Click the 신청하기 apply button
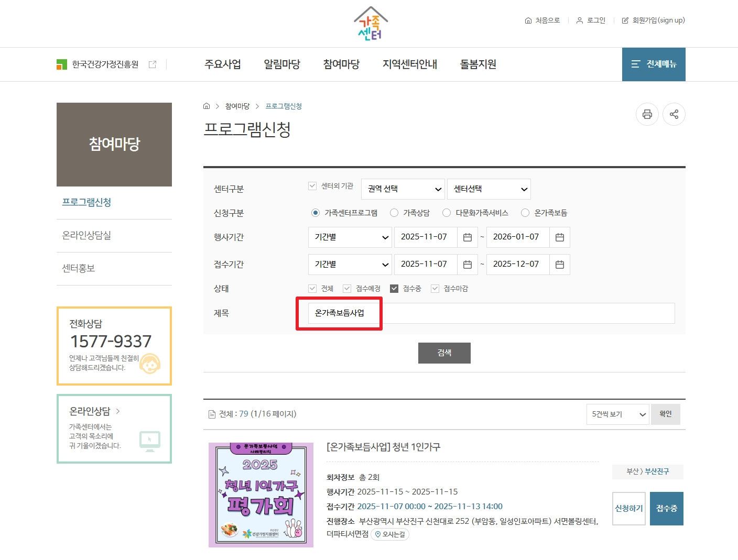The image size is (738, 560). [629, 508]
